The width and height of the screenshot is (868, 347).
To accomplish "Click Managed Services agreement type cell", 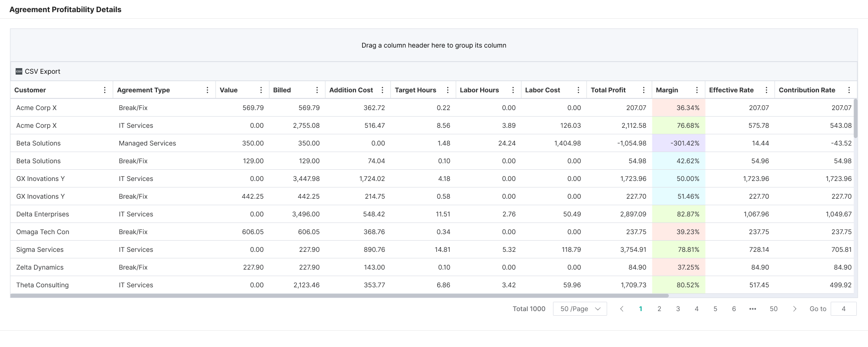I will (x=164, y=143).
